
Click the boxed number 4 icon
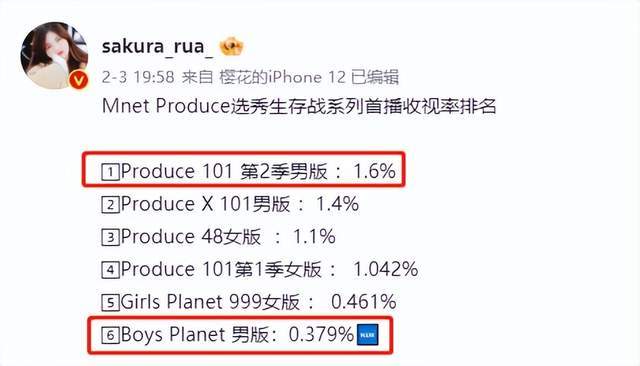(110, 270)
